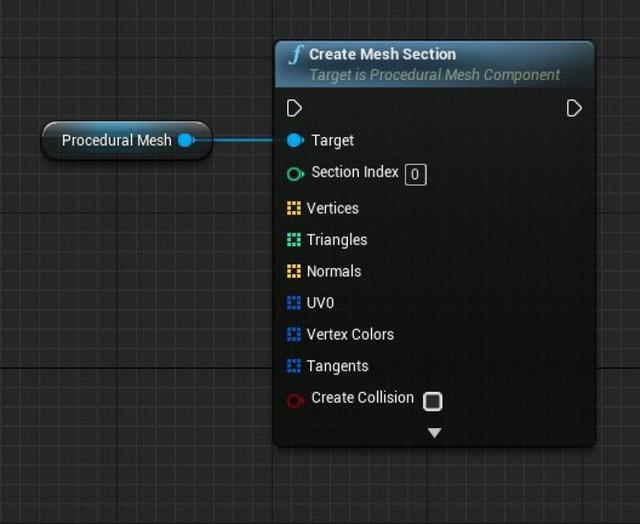The image size is (640, 524).
Task: Click the yellow Vertices array pin
Action: click(x=294, y=208)
